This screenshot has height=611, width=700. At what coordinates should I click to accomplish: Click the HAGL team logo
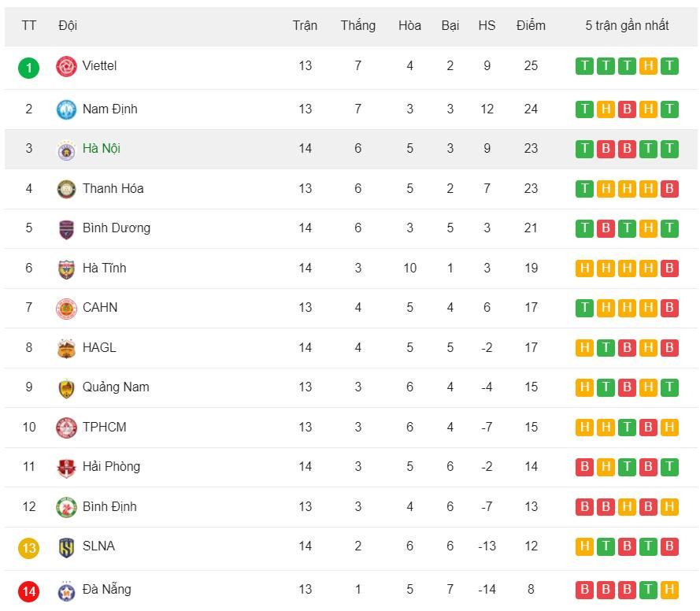(x=66, y=348)
